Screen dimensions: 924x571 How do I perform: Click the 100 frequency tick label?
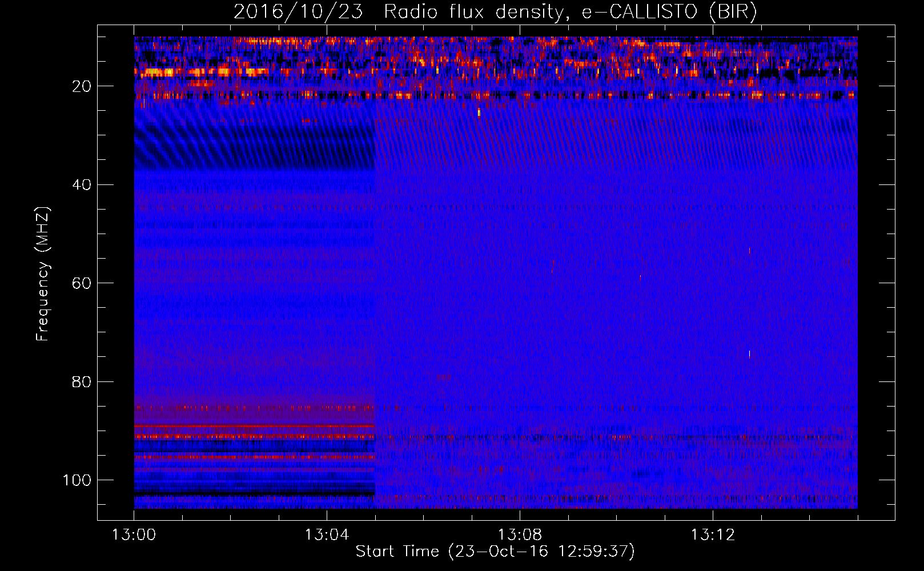[77, 480]
